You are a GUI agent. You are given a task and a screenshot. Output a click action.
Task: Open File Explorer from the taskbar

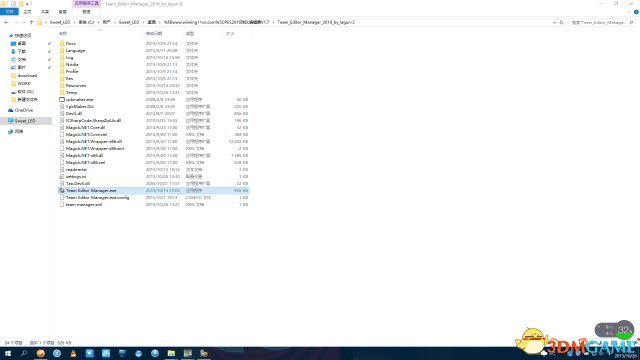(171, 353)
